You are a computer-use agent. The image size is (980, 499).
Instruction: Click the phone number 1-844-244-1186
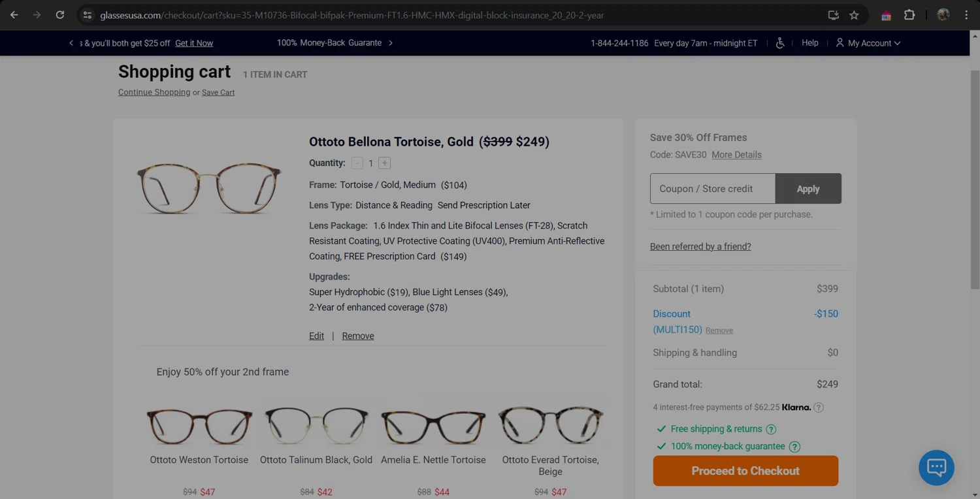point(619,43)
